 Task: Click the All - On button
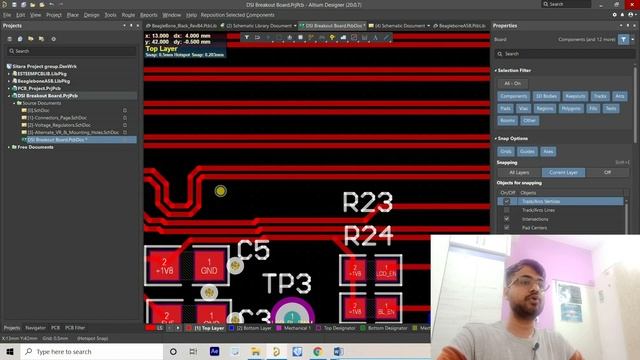pos(513,84)
